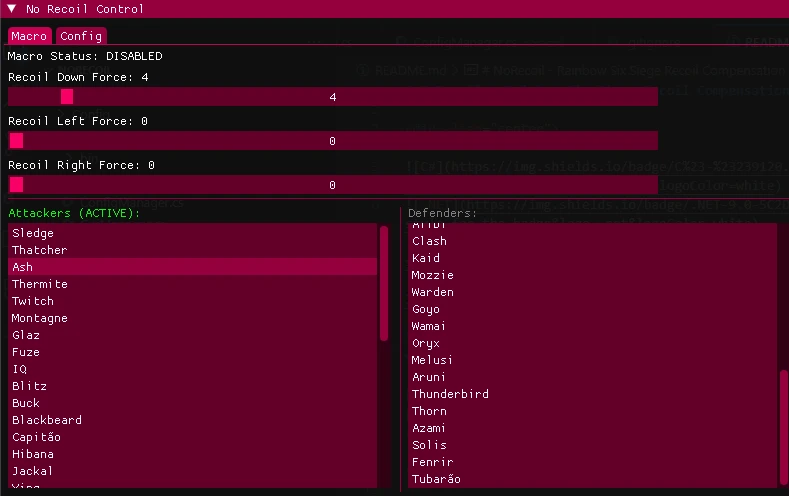The image size is (789, 496).
Task: Select Thatcher in Attackers list
Action: [x=193, y=250]
